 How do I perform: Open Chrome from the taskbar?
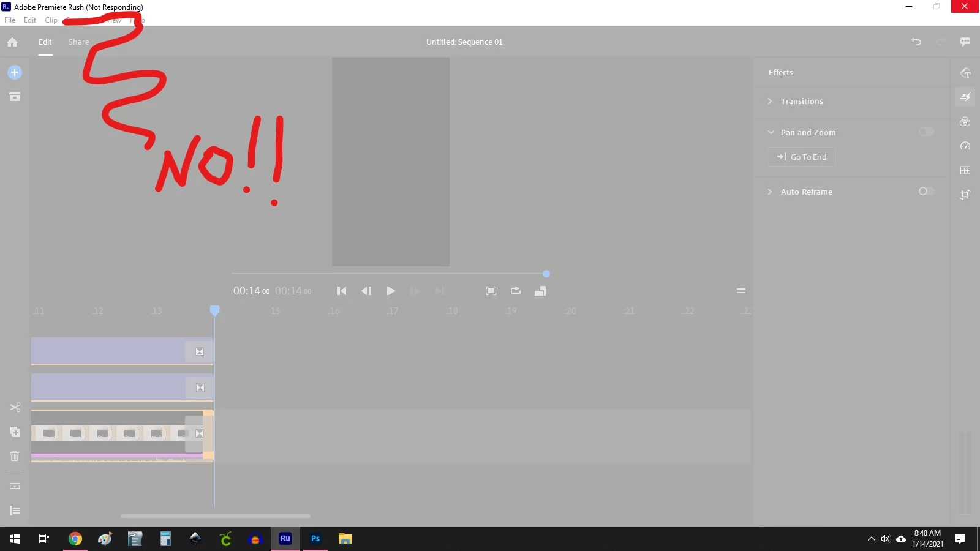pos(75,539)
